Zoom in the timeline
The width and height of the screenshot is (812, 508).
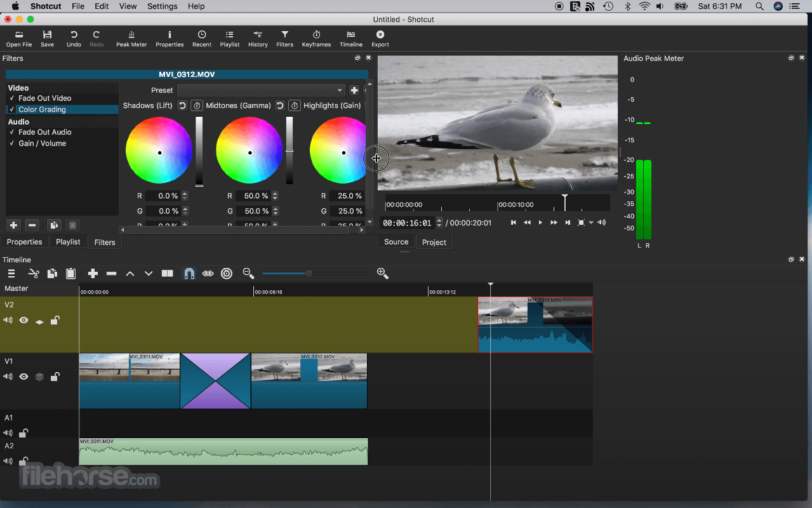[x=382, y=273]
